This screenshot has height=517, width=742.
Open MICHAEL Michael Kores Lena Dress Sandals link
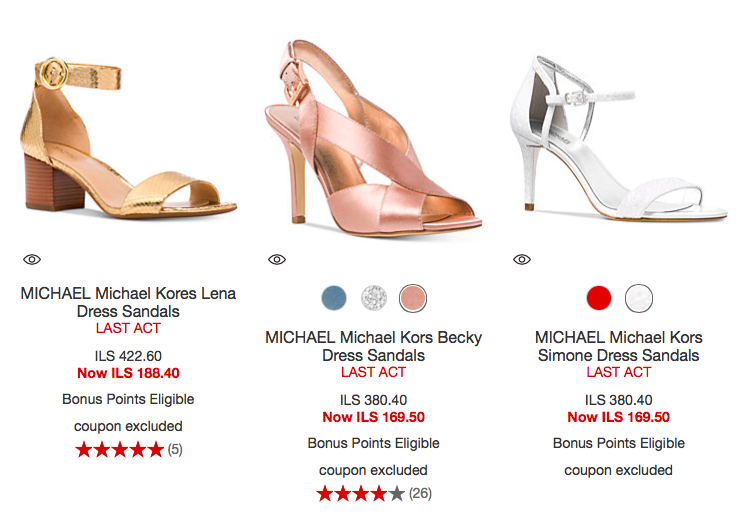coord(128,302)
